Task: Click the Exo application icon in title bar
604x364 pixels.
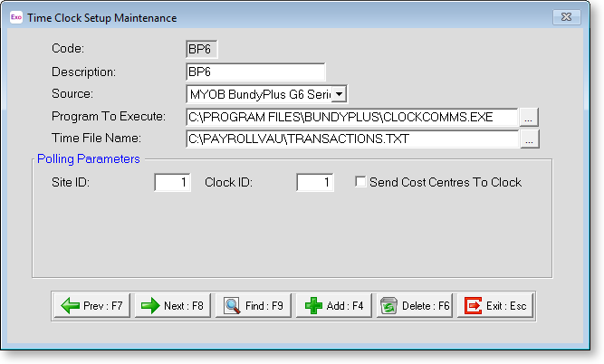Action: (15, 17)
